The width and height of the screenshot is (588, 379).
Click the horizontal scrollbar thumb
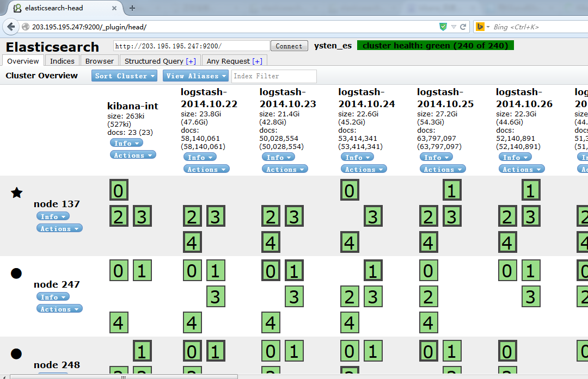[x=124, y=376]
